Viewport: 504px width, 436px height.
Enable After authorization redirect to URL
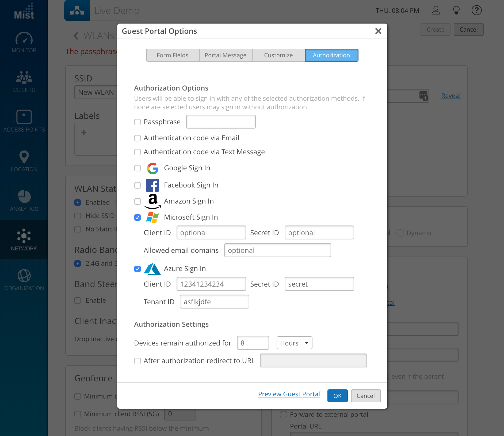pyautogui.click(x=138, y=361)
